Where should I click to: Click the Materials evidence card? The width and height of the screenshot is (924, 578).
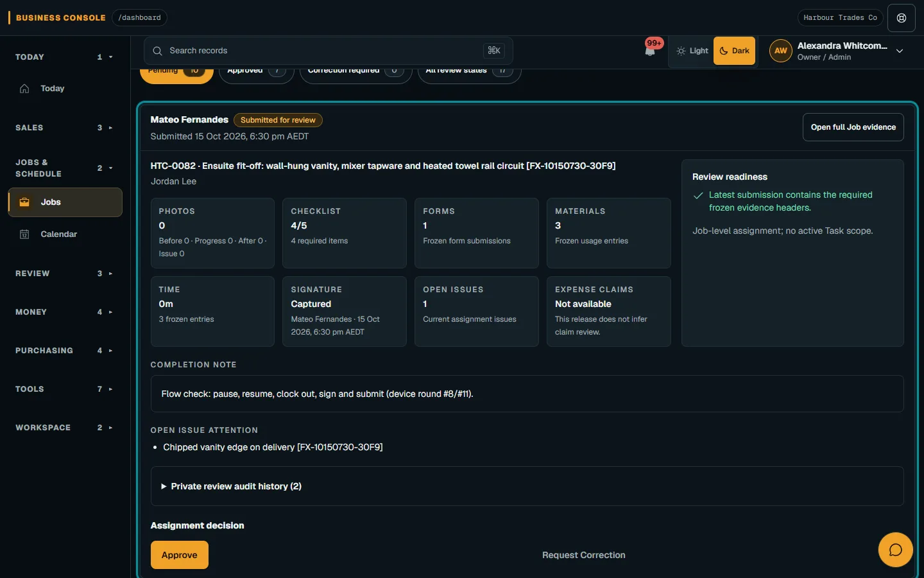(x=609, y=233)
